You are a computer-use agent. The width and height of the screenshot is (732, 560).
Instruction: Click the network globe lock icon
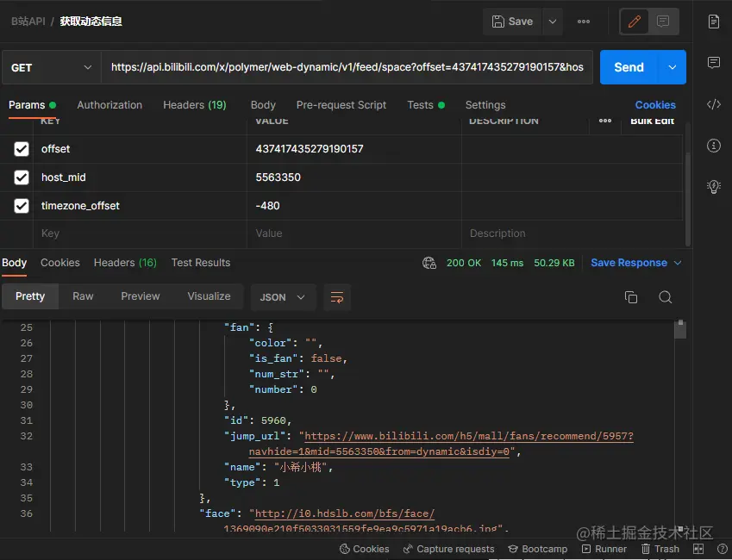coord(429,263)
